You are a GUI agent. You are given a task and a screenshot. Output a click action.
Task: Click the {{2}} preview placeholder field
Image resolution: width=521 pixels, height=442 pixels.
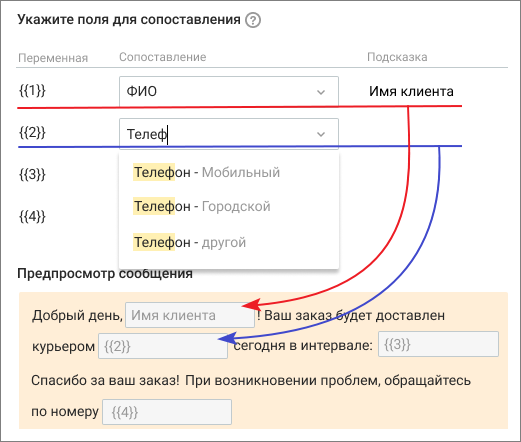(163, 346)
